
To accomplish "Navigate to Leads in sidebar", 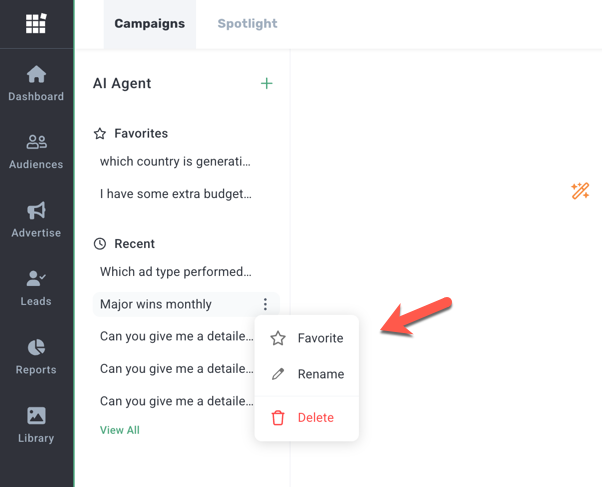I will [x=36, y=288].
